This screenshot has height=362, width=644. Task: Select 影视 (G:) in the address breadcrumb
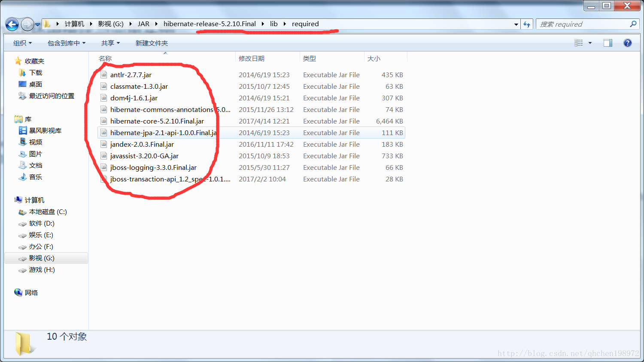tap(111, 24)
